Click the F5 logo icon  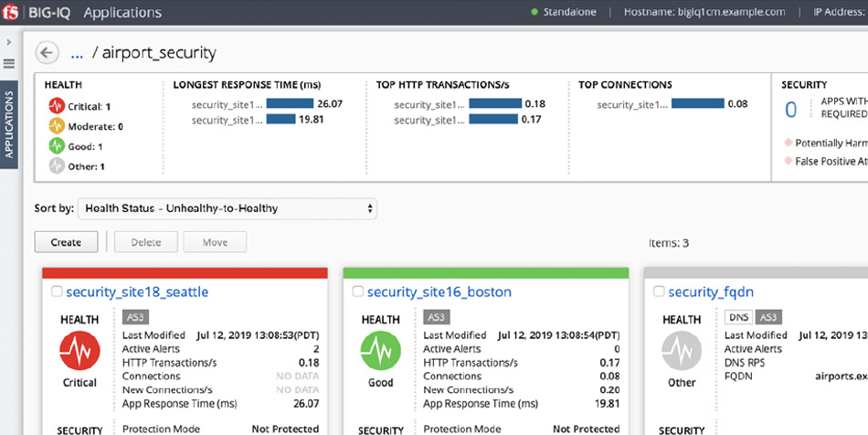pos(9,12)
